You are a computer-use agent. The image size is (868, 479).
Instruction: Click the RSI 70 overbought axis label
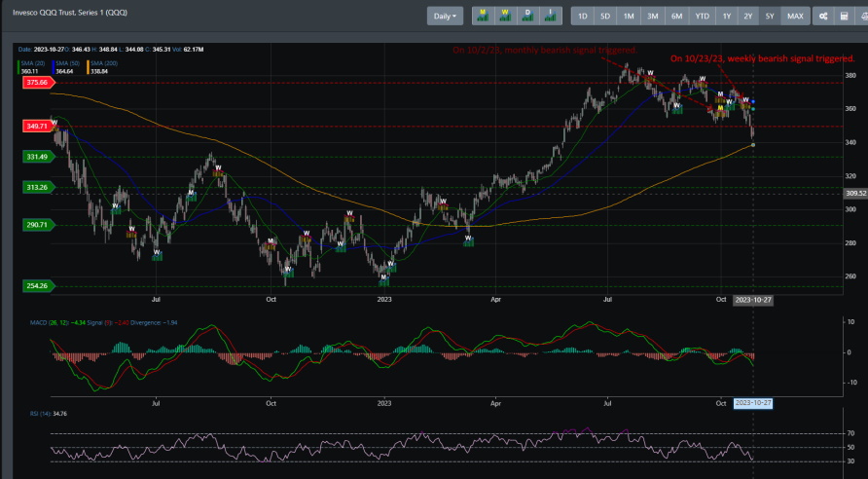[x=850, y=433]
